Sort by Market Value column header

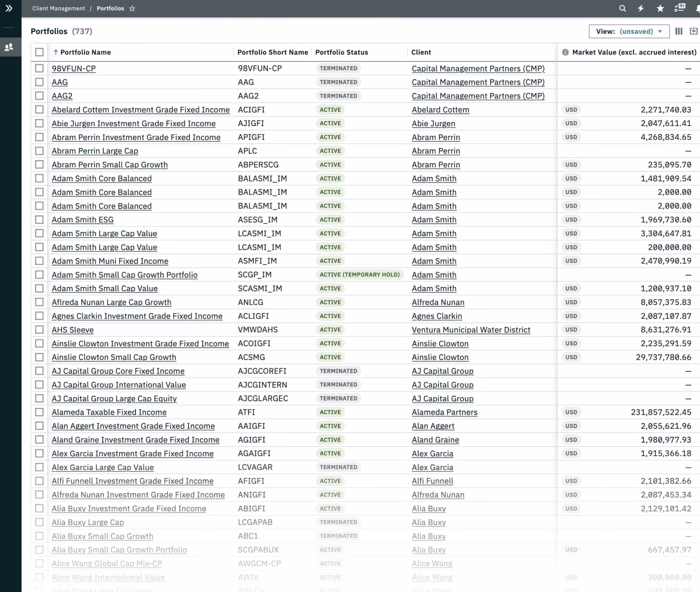[x=634, y=52]
